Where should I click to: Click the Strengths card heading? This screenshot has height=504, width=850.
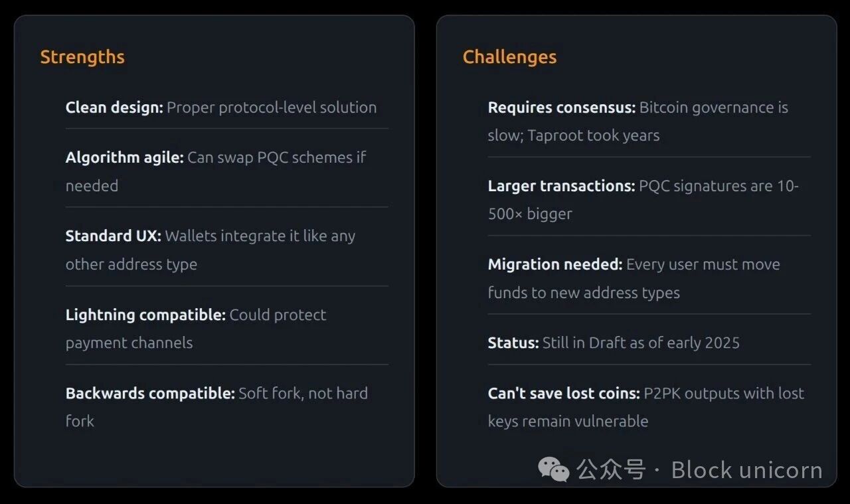click(82, 57)
